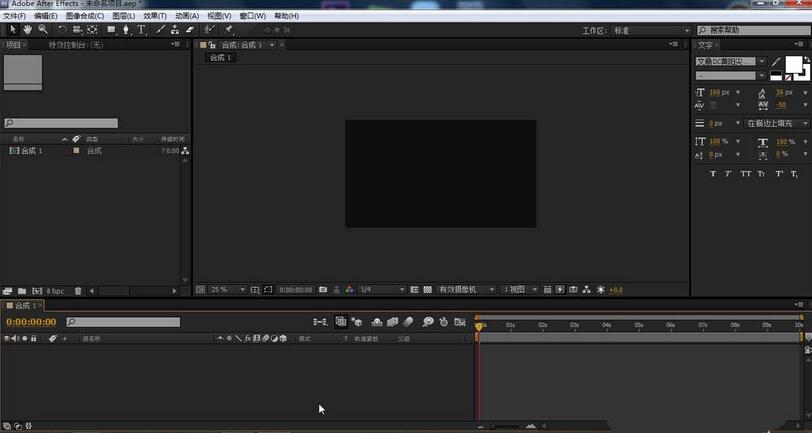Click brainstorm icon in timeline
The width and height of the screenshot is (812, 433).
tap(428, 322)
